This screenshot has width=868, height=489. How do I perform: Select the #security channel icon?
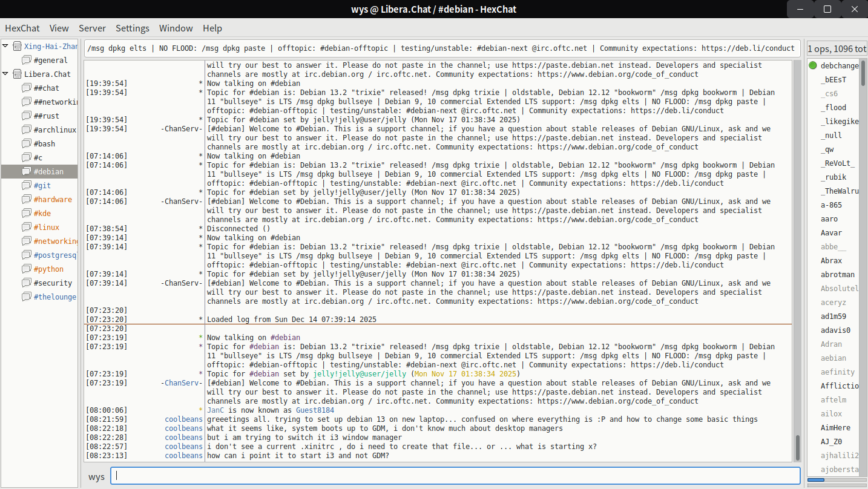(26, 283)
